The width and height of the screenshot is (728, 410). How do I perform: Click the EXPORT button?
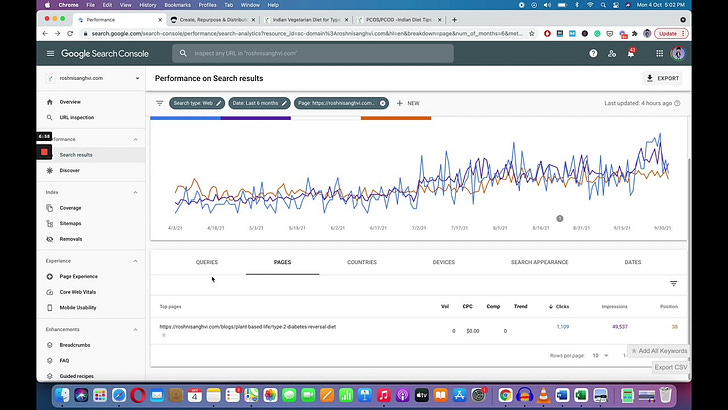coord(663,78)
